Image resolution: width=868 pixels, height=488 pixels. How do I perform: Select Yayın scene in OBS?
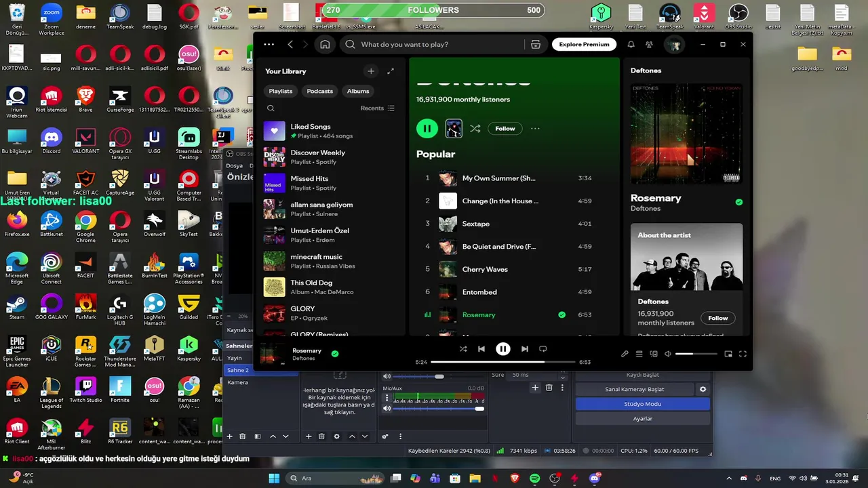235,358
